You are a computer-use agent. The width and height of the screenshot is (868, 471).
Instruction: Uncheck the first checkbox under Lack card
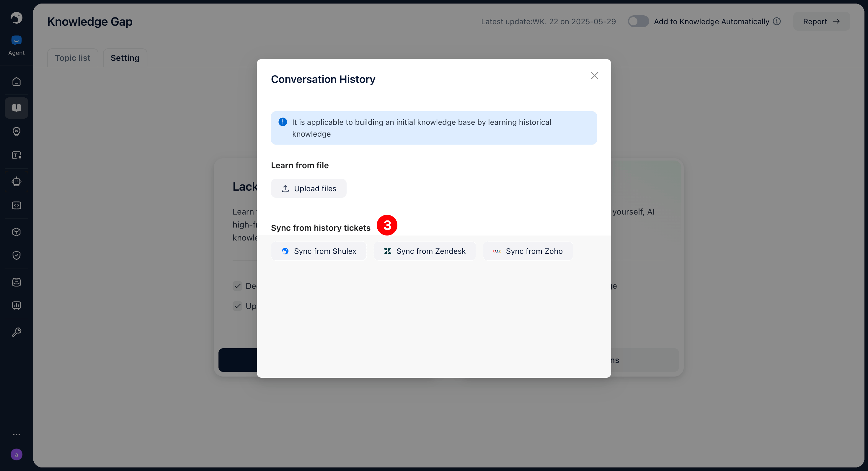(237, 286)
